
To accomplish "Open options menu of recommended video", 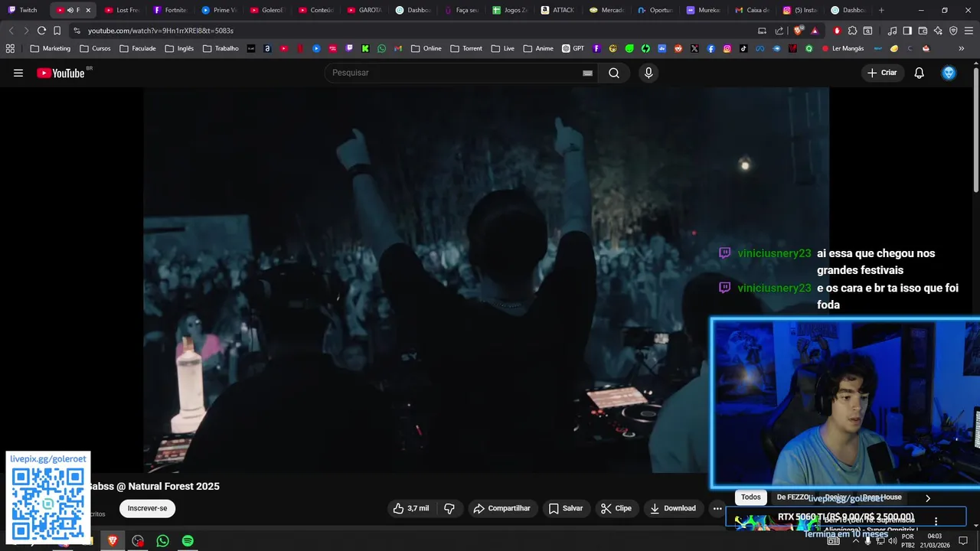I will (936, 521).
